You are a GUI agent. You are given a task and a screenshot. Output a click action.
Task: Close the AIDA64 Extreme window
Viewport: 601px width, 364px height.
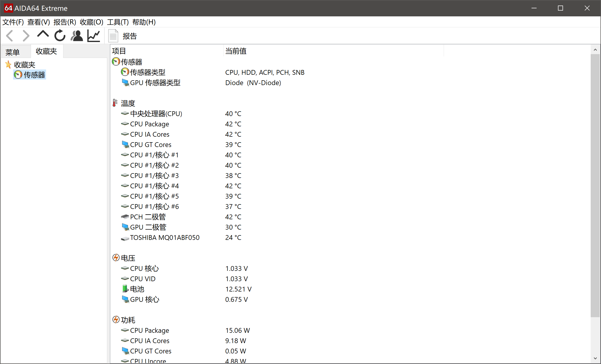pos(587,8)
